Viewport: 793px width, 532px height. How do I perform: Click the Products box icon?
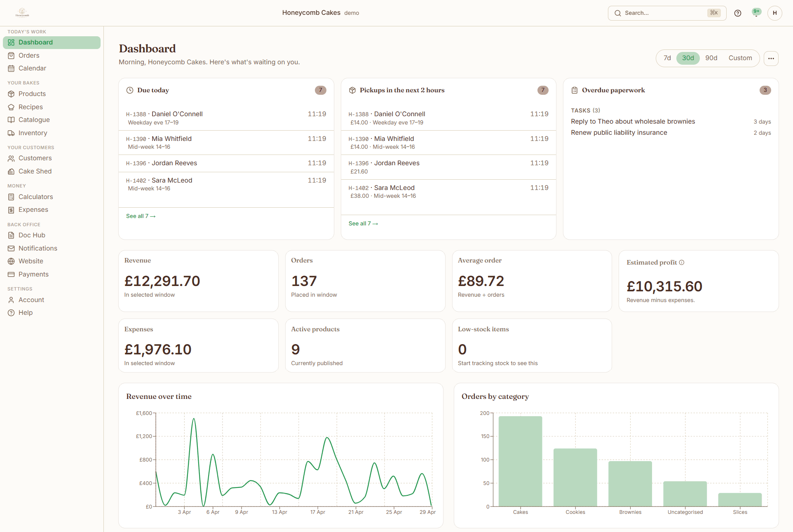click(x=11, y=94)
